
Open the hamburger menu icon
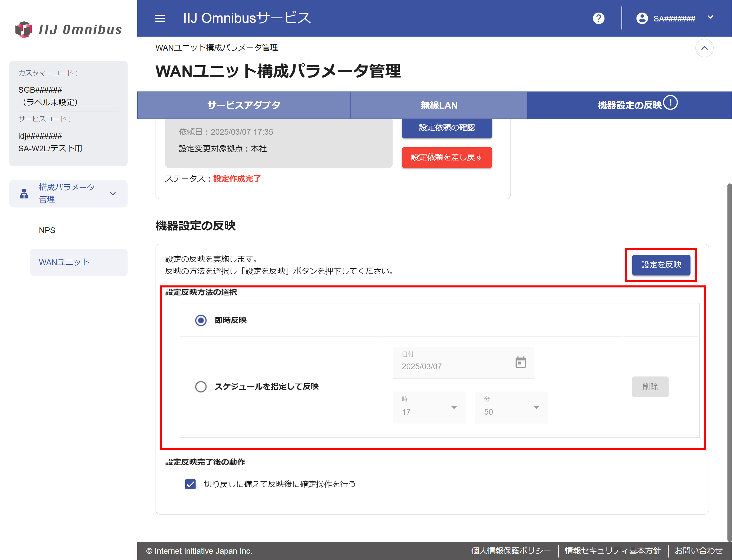tap(160, 18)
